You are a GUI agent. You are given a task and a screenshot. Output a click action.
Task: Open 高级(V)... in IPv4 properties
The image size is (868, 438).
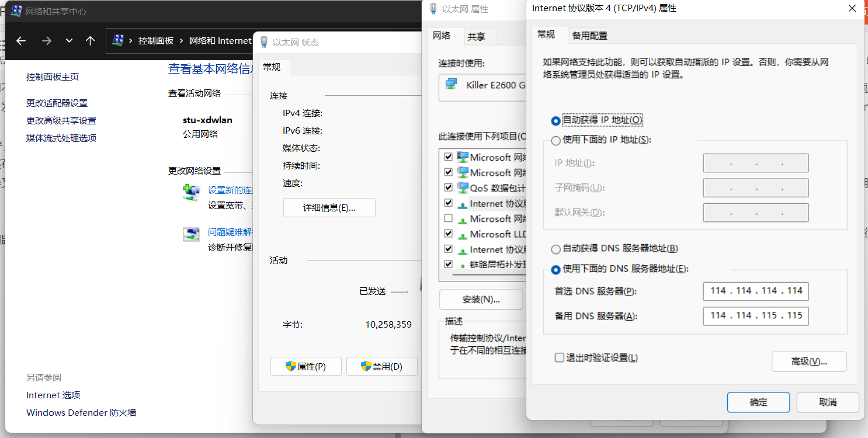point(809,361)
